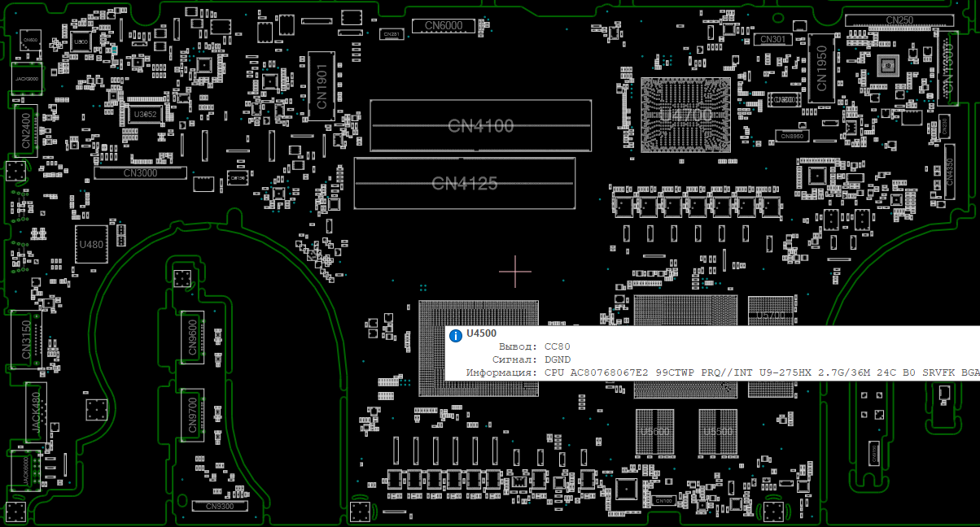The image size is (980, 527).
Task: Select the JACK480 component
Action: [x=36, y=413]
